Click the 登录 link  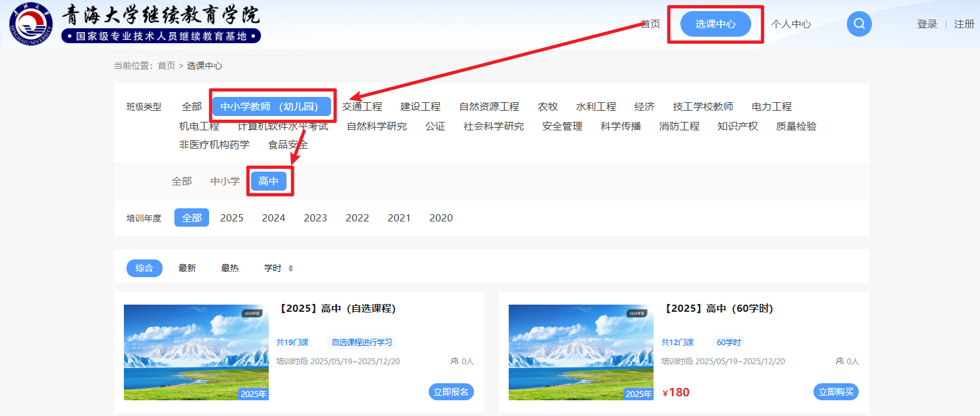(x=927, y=24)
